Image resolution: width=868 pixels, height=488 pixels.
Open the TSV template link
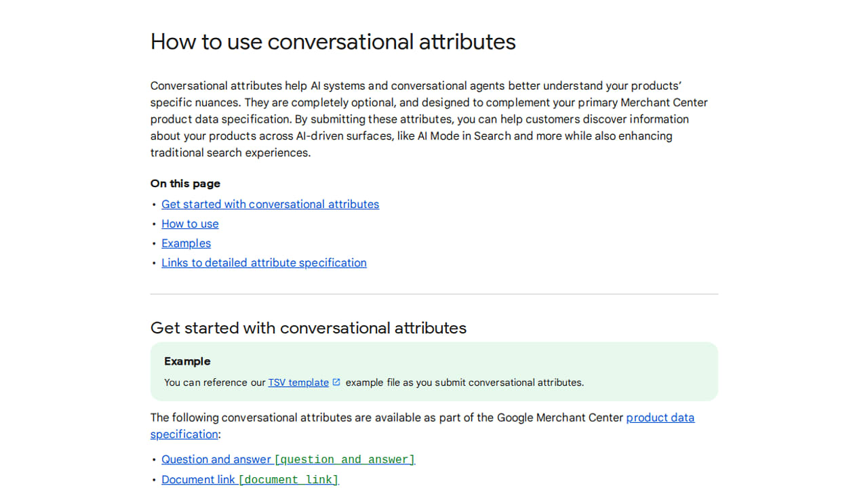(298, 382)
